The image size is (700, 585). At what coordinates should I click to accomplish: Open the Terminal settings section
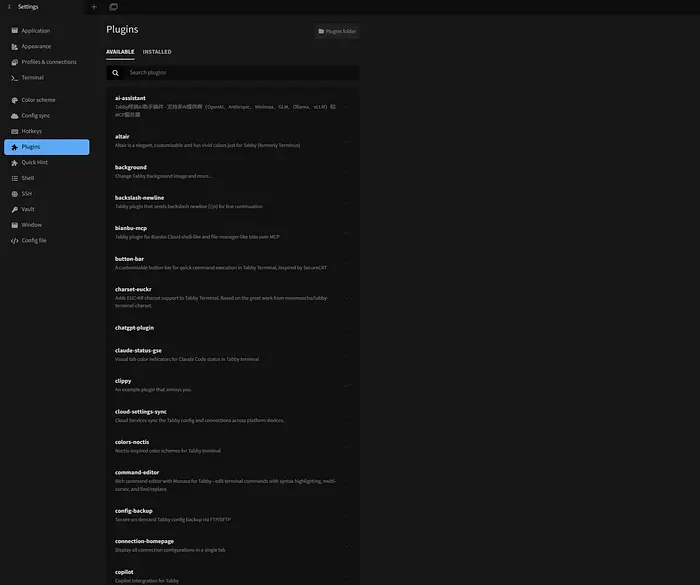46,78
